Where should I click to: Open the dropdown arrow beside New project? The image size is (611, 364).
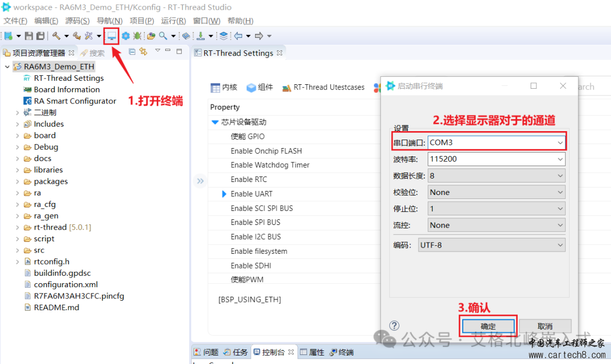(x=18, y=36)
